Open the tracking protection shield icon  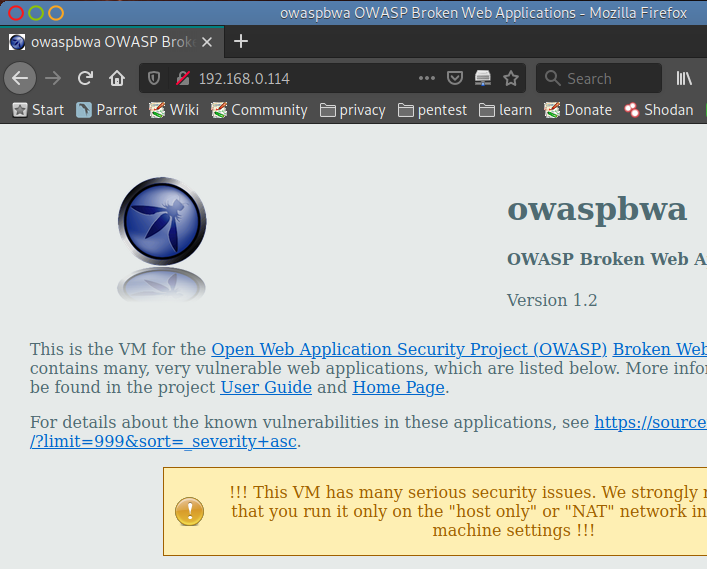[154, 78]
